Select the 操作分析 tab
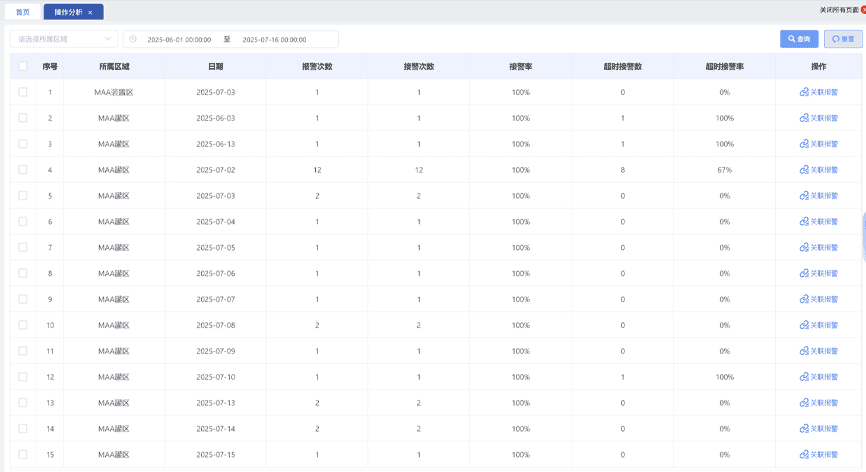866x472 pixels. (x=68, y=12)
